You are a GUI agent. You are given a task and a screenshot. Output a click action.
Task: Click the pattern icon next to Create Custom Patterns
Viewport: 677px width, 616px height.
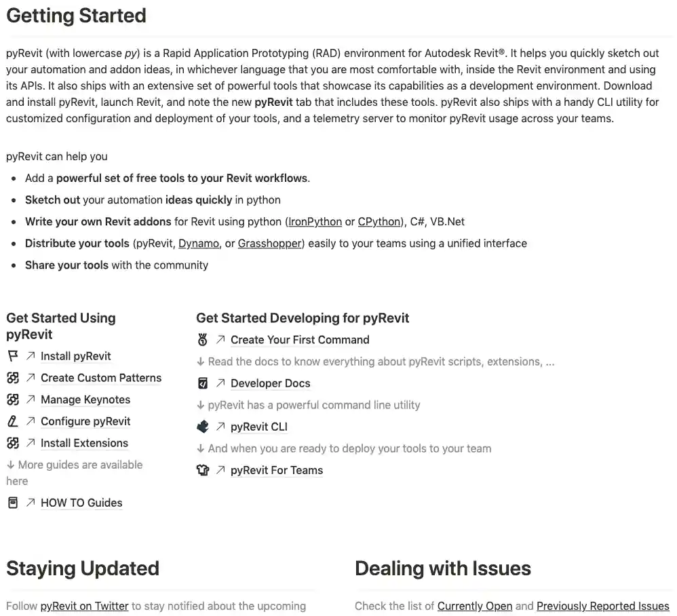[x=12, y=378]
